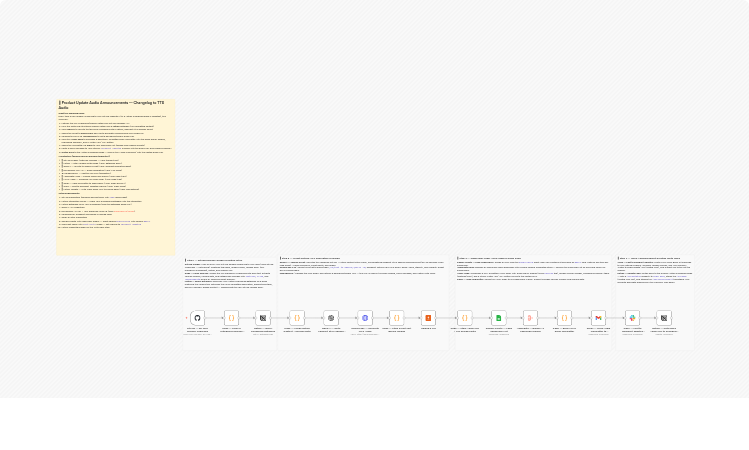Click the red-orange aggregate node

pos(530,317)
